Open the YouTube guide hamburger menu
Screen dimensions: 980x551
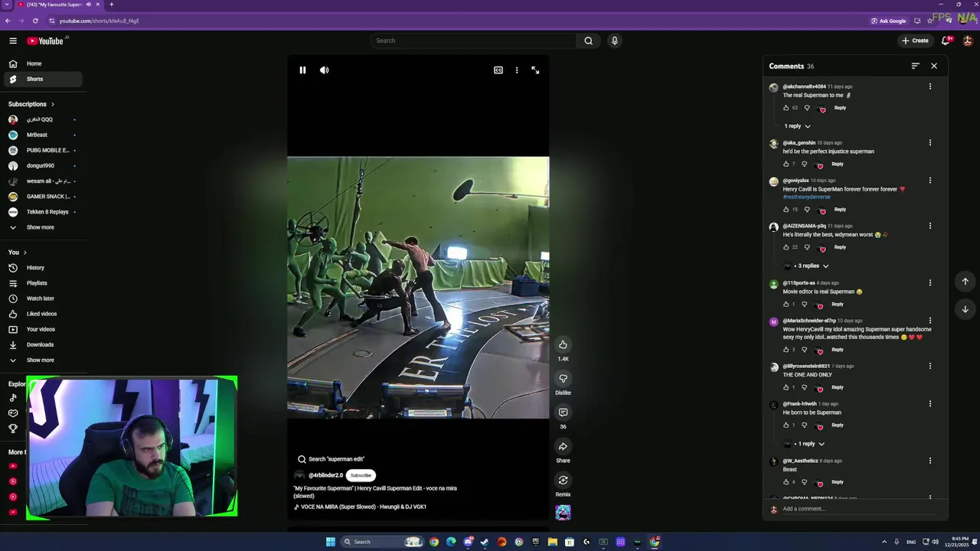(x=13, y=41)
